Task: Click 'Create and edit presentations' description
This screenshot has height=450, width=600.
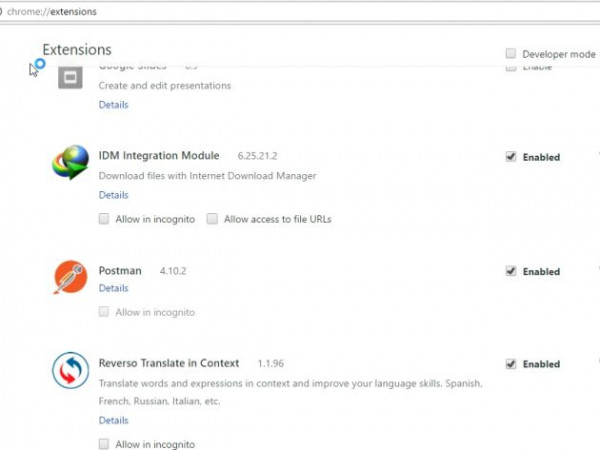Action: point(165,86)
